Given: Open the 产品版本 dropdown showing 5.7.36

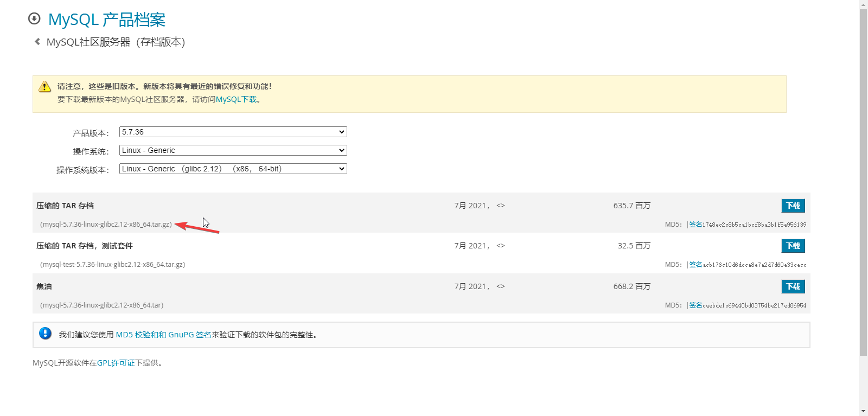Looking at the screenshot, I should pos(233,132).
